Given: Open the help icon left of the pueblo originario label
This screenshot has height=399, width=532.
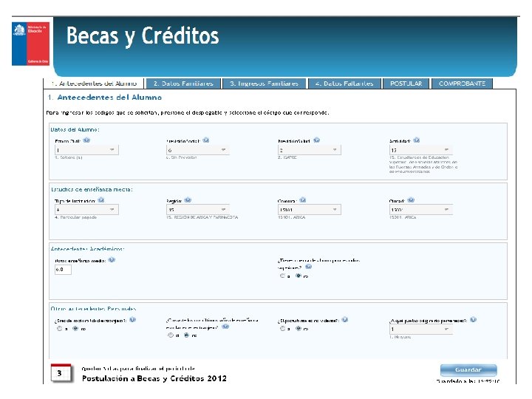Looking at the screenshot, I should 345,320.
